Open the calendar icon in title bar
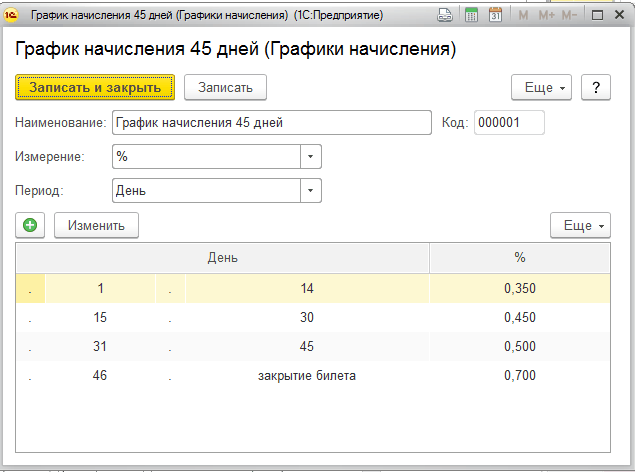This screenshot has width=635, height=472. pos(495,15)
